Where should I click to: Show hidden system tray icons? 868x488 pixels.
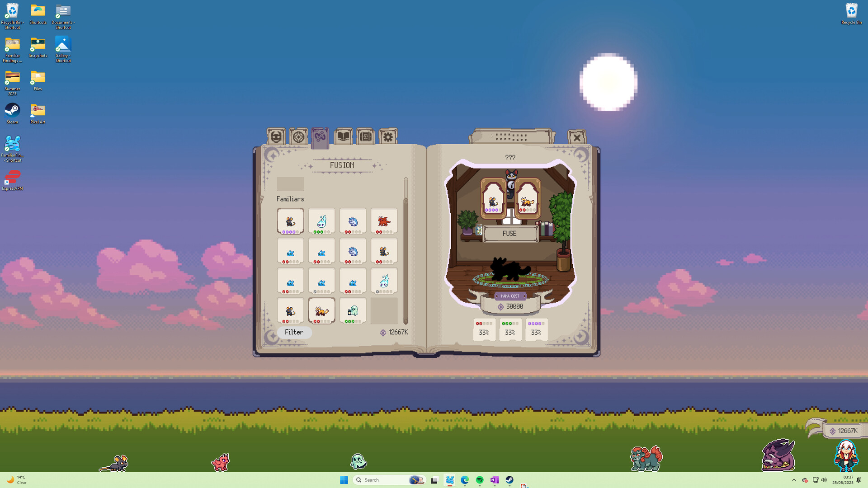[x=794, y=480]
